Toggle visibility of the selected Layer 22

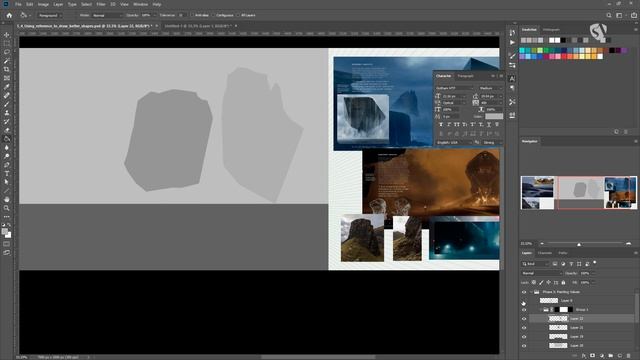tap(524, 319)
